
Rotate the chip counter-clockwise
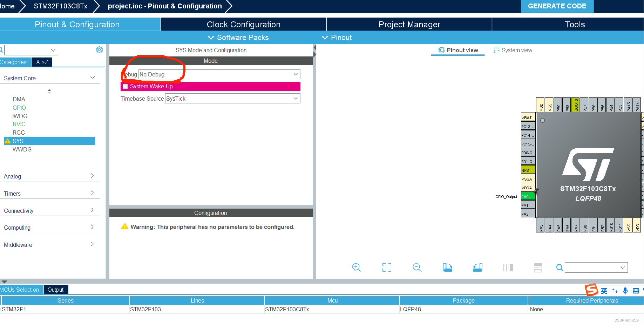tap(478, 268)
